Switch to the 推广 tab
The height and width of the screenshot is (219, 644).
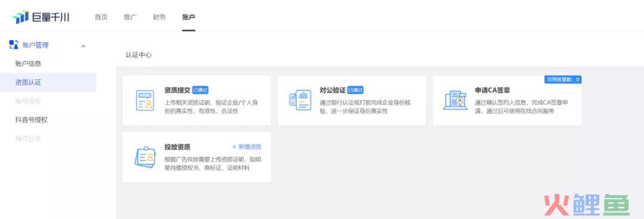click(x=130, y=17)
